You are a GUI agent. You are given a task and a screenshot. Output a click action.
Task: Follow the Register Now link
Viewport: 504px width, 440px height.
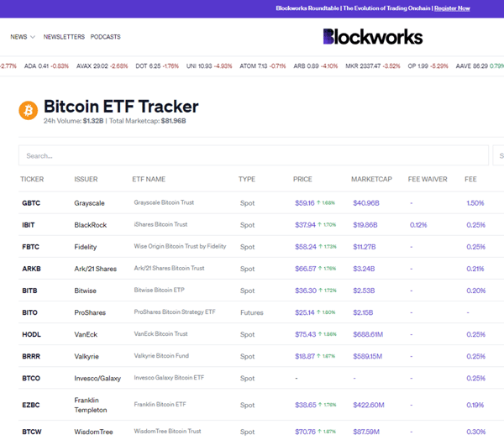point(452,8)
